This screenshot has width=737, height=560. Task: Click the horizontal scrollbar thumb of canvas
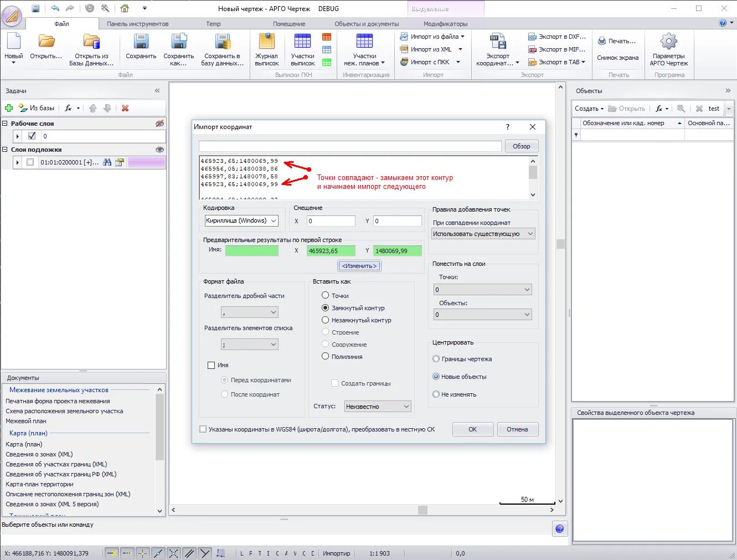pyautogui.click(x=422, y=510)
